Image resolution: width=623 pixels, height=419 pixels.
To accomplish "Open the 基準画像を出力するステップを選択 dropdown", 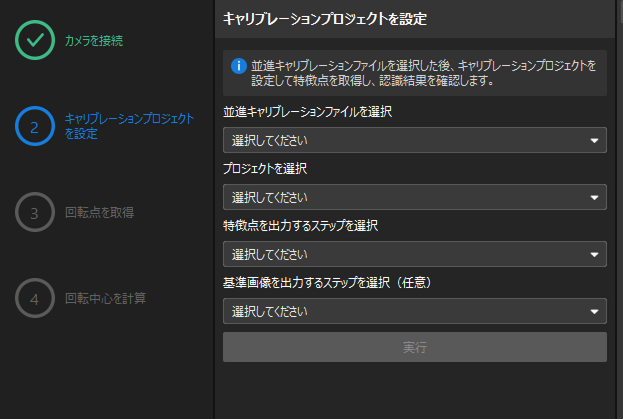I will click(x=414, y=311).
